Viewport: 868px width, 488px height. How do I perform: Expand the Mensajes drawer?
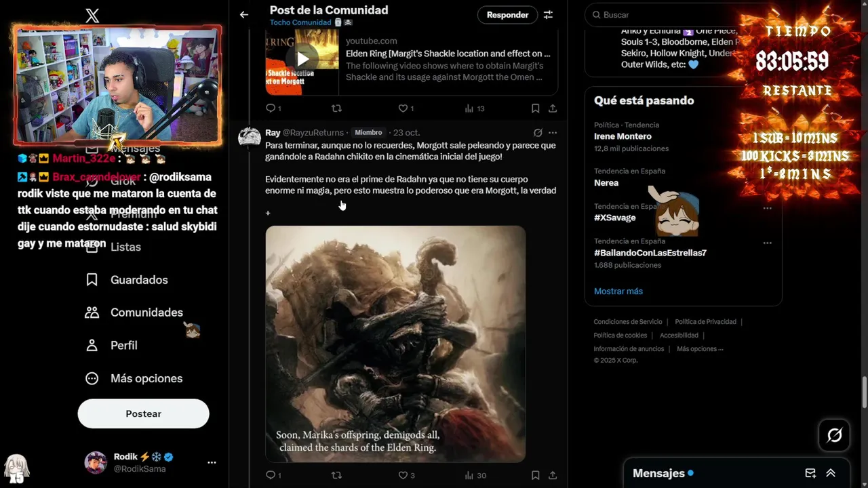830,473
